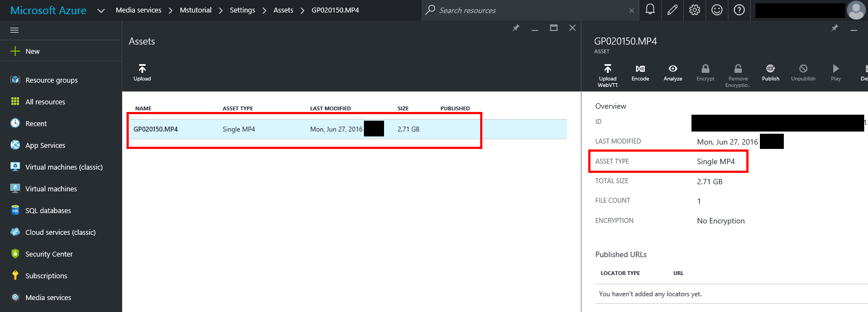Click the Settings breadcrumb
The width and height of the screenshot is (868, 312).
click(242, 10)
